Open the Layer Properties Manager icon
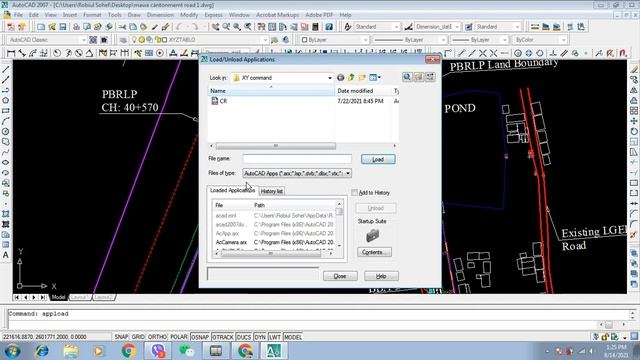 123,40
